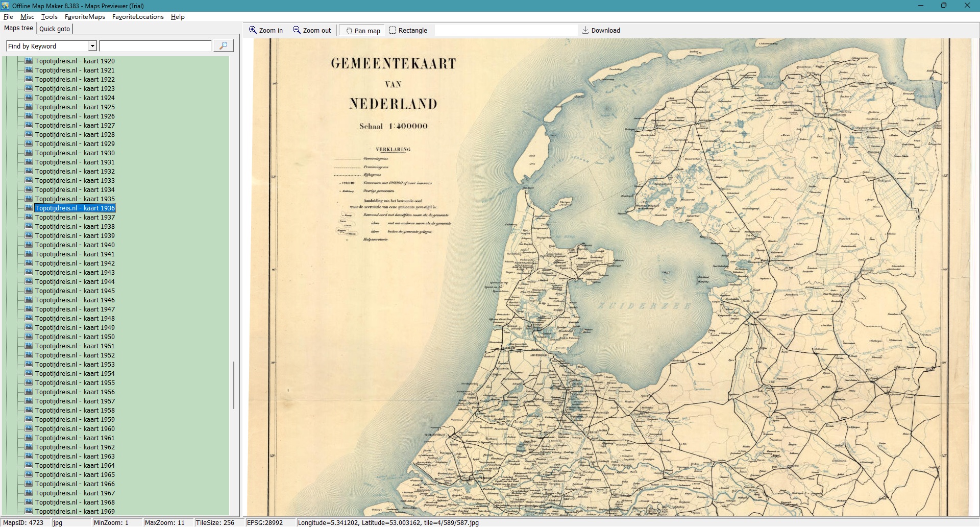Click map icon beside kaart 1920
The width and height of the screenshot is (980, 527).
29,61
